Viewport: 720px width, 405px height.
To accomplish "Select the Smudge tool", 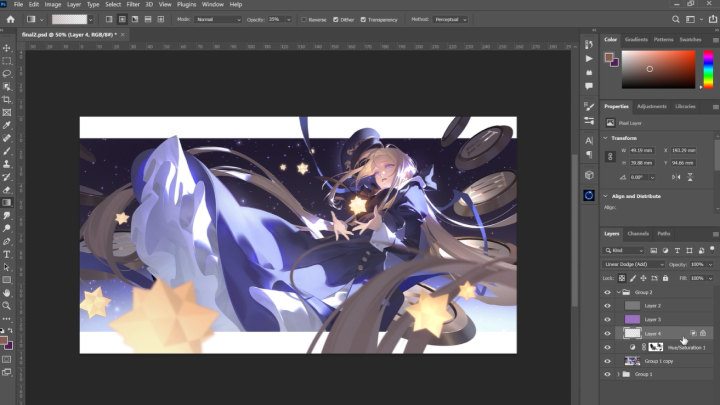I will (7, 215).
